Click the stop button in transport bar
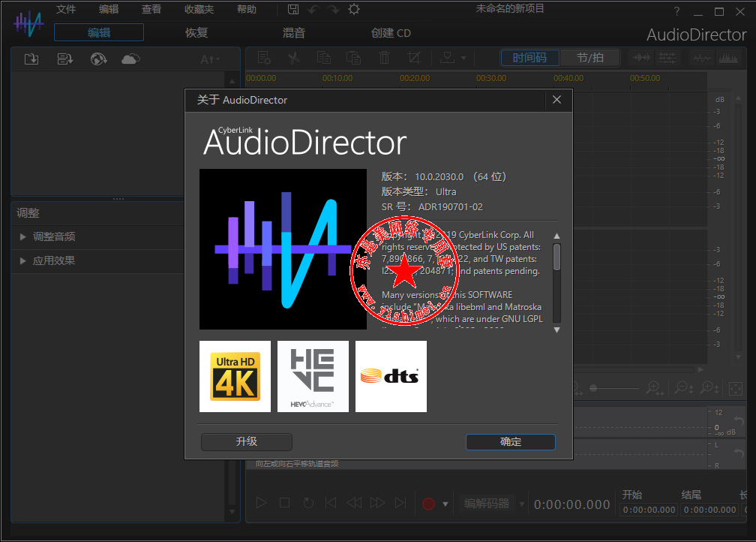 pyautogui.click(x=284, y=503)
